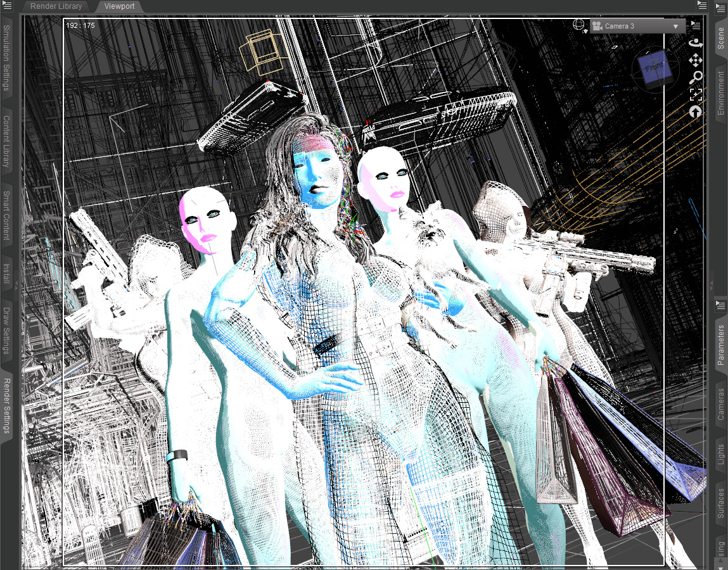Image resolution: width=728 pixels, height=570 pixels.
Task: Open the Lights pane tab
Action: click(x=721, y=454)
